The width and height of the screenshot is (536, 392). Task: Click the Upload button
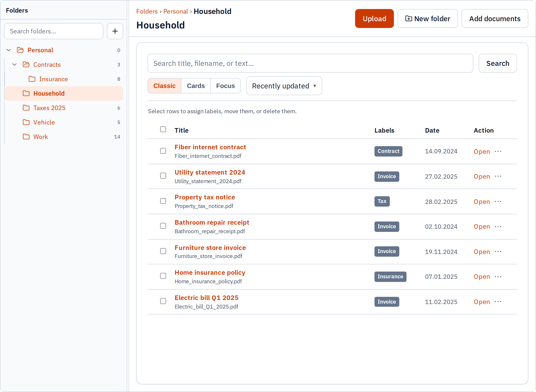(x=374, y=19)
